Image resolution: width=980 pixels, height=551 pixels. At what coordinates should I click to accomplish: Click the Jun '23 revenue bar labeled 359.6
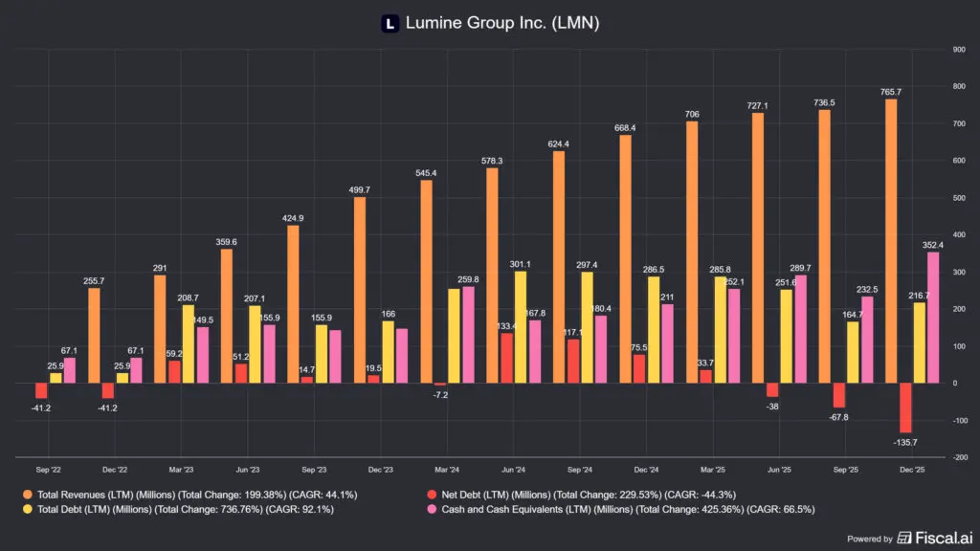click(x=226, y=316)
